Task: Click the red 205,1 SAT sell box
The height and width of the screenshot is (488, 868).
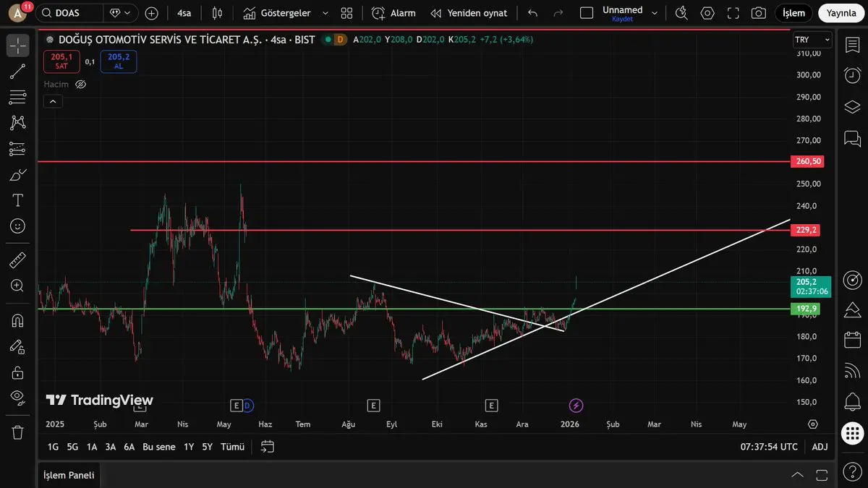Action: (x=61, y=61)
